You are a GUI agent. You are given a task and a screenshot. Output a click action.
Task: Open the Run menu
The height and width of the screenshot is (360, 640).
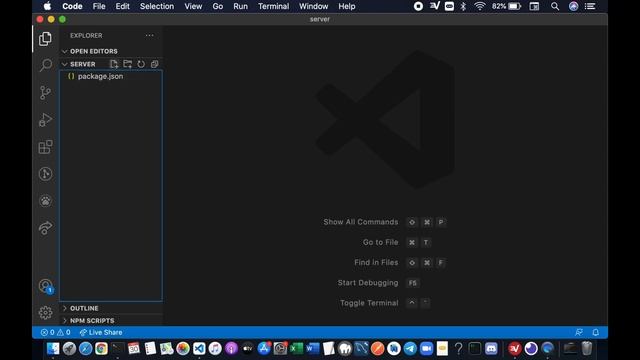[x=240, y=6]
